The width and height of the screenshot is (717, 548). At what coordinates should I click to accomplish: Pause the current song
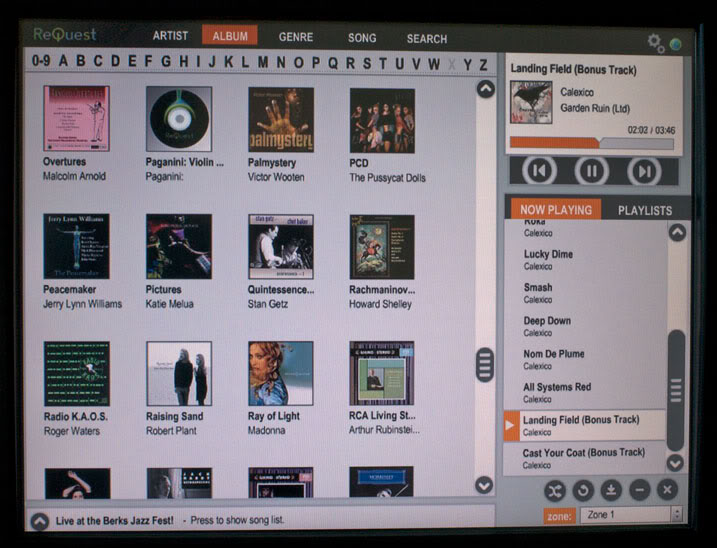(591, 172)
